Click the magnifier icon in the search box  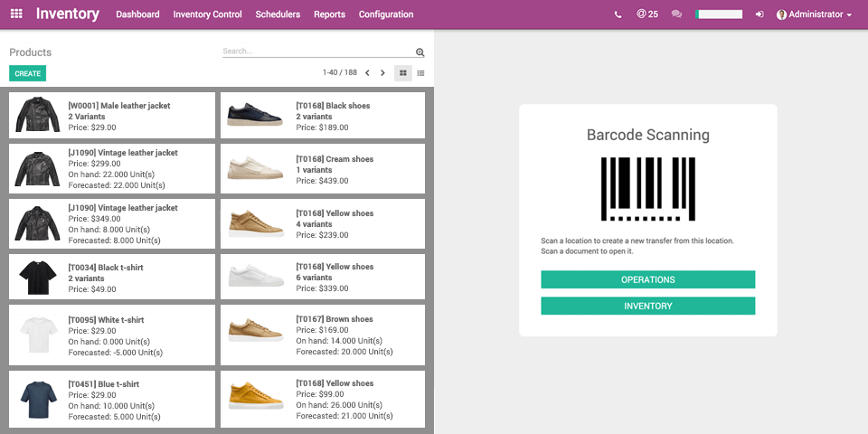tap(420, 52)
